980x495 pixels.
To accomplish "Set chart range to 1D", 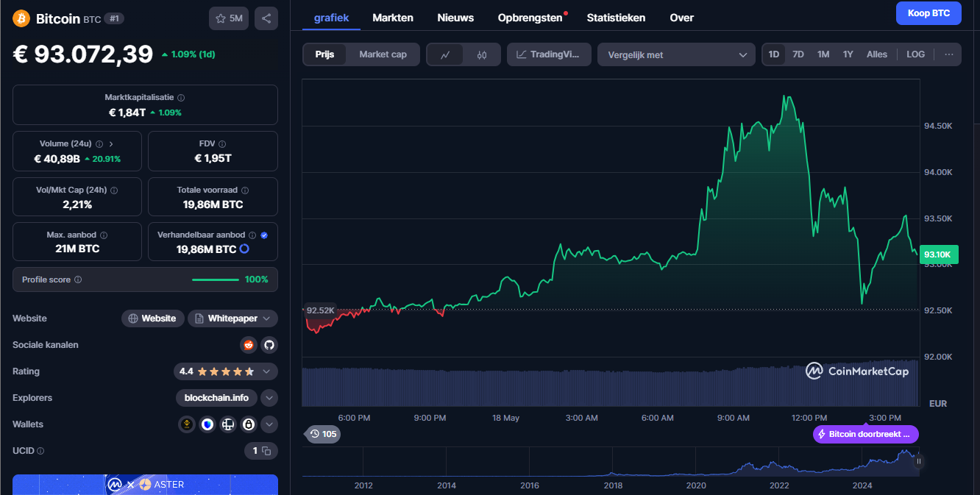I will point(774,54).
